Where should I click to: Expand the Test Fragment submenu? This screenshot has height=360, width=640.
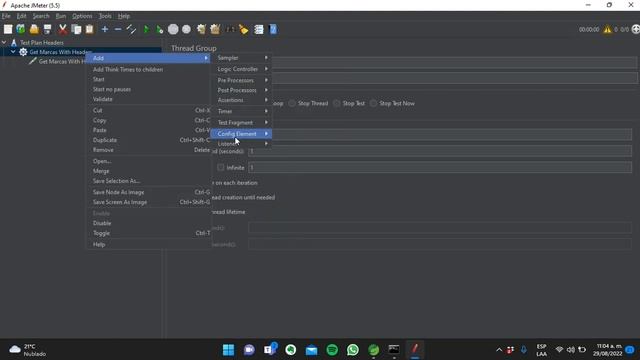tap(241, 122)
